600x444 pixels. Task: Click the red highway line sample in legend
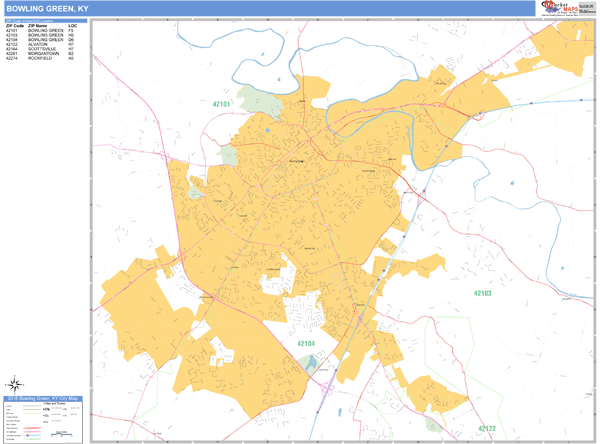click(x=32, y=428)
